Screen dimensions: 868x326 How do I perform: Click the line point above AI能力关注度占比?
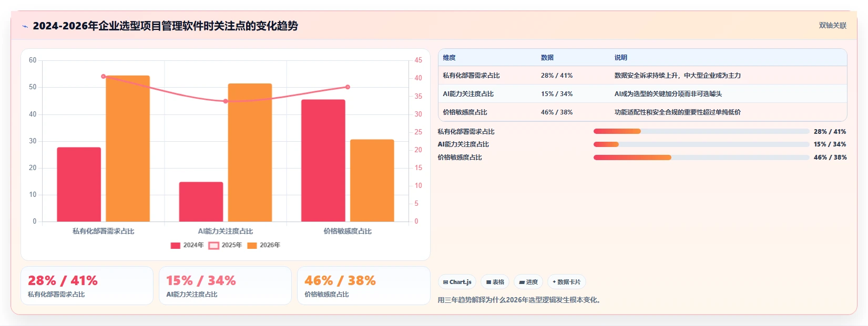click(x=226, y=101)
